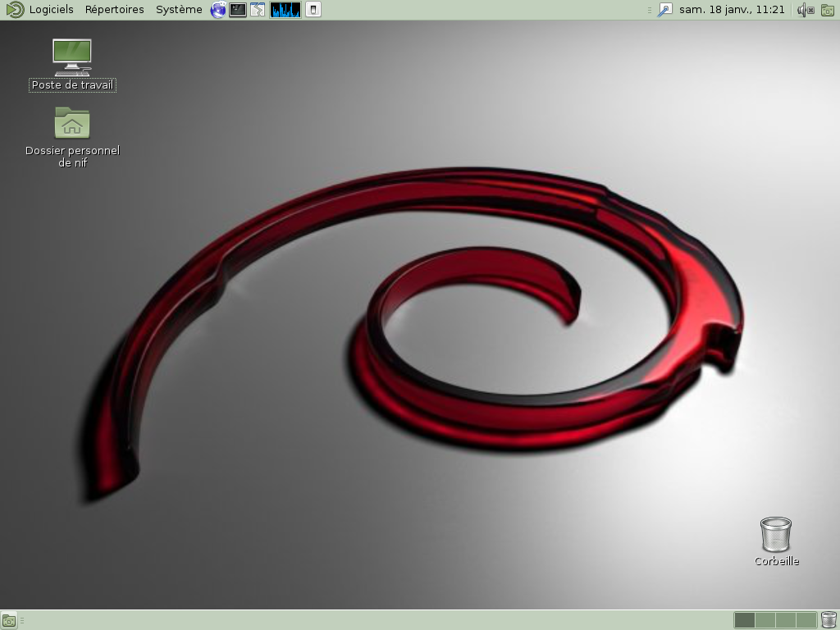Open the Répertoires menu
The image size is (840, 630).
click(114, 10)
